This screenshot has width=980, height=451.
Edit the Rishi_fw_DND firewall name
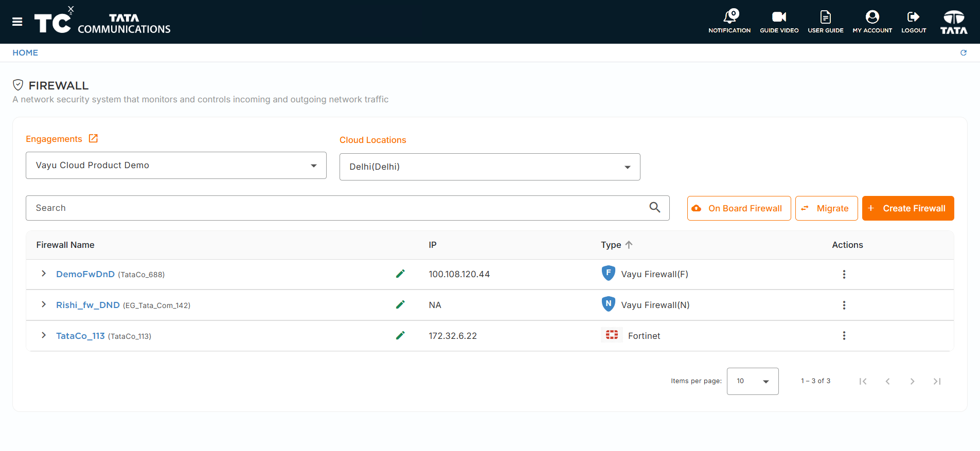[400, 304]
